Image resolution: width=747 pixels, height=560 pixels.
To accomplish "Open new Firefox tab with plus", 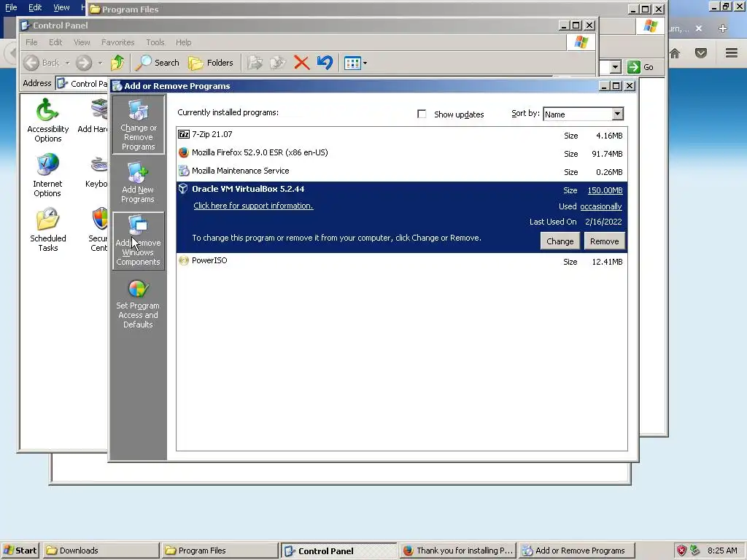I will (x=723, y=28).
